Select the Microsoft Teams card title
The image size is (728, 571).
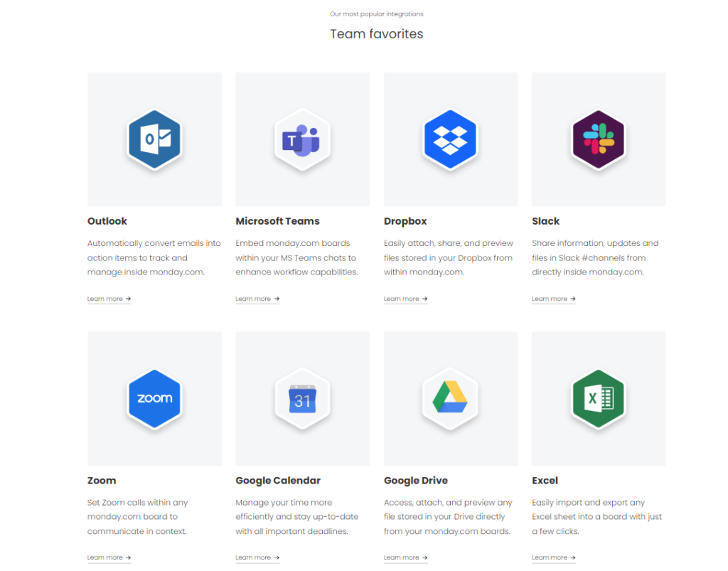point(278,221)
